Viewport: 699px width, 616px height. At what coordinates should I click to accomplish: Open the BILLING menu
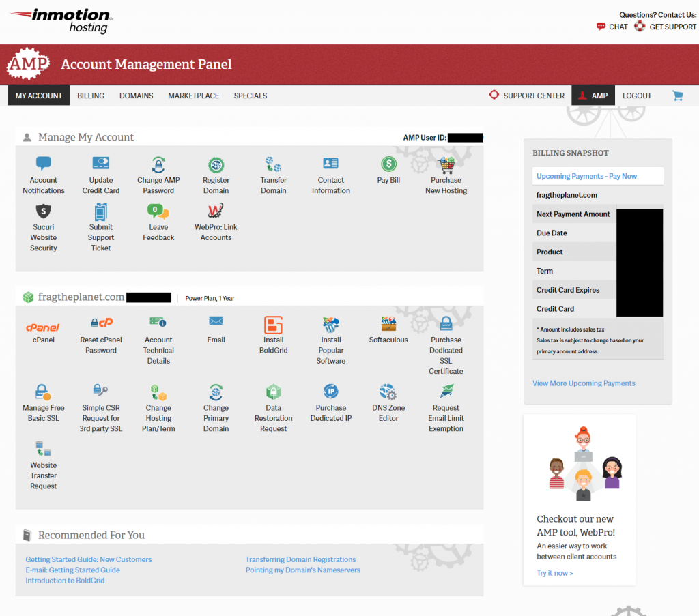[91, 96]
